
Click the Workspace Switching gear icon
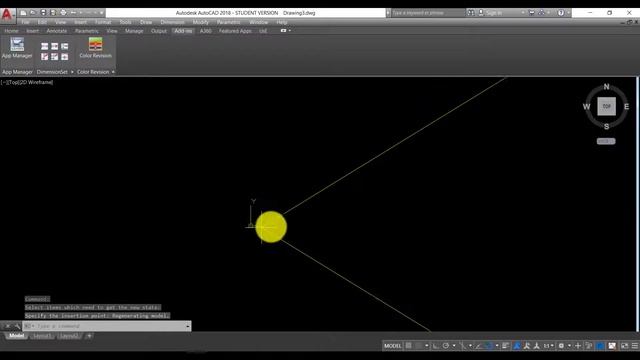coord(562,346)
